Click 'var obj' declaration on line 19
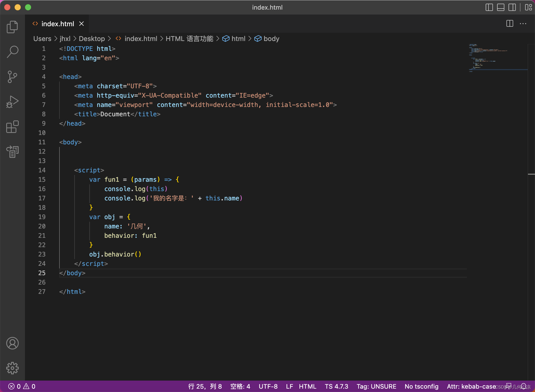 tap(102, 217)
